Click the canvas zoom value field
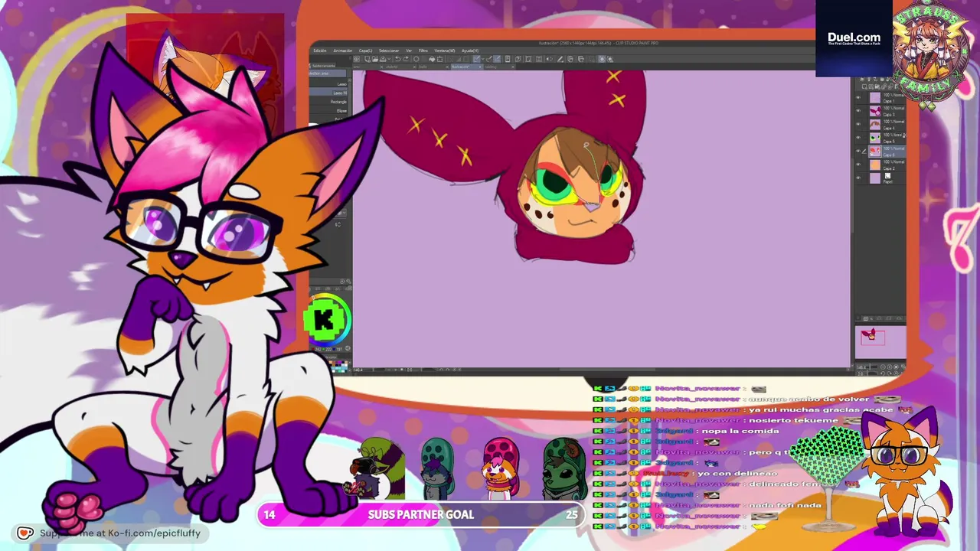 coord(358,370)
